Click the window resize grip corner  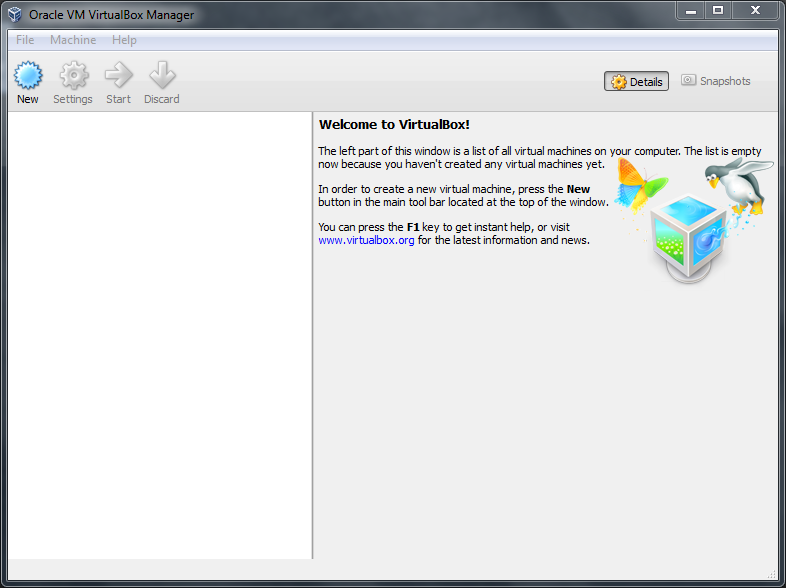(x=772, y=574)
